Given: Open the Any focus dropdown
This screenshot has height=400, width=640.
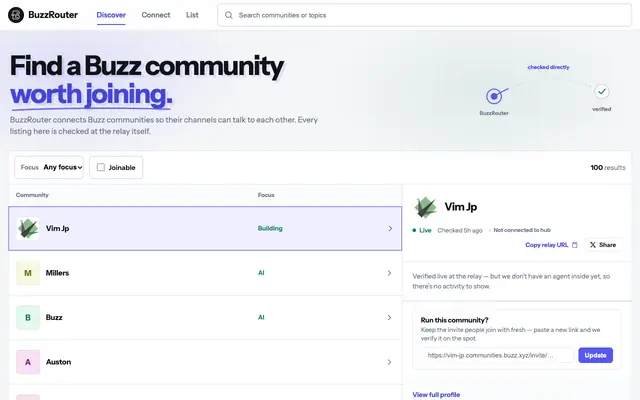Looking at the screenshot, I should point(49,167).
